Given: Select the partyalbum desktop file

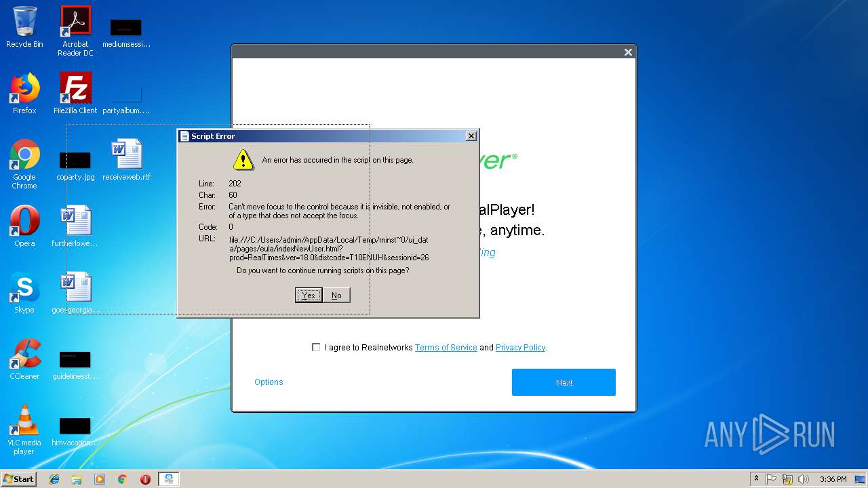Looking at the screenshot, I should click(126, 98).
